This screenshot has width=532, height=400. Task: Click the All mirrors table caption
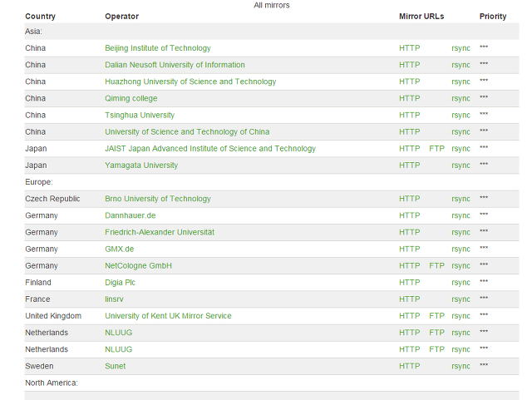(x=272, y=5)
